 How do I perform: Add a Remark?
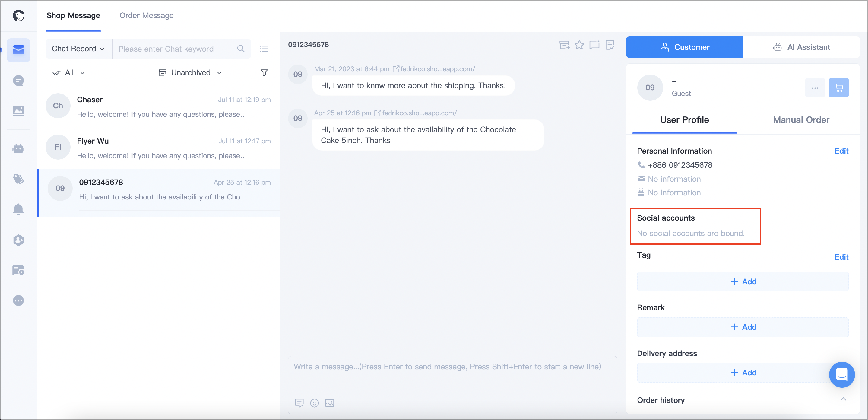(743, 327)
